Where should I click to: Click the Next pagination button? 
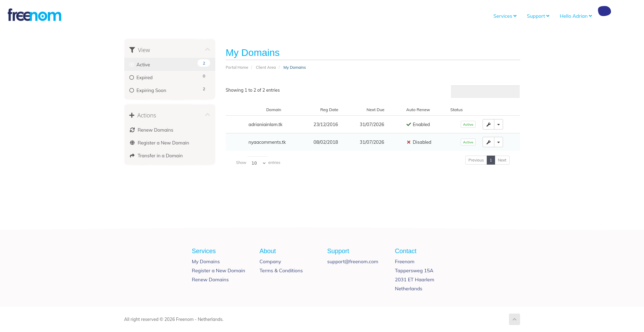click(x=502, y=160)
